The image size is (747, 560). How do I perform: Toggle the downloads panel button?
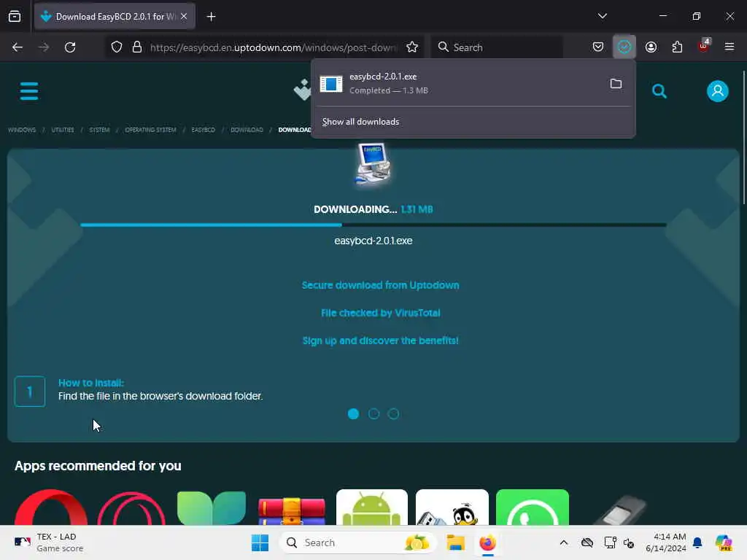point(624,47)
